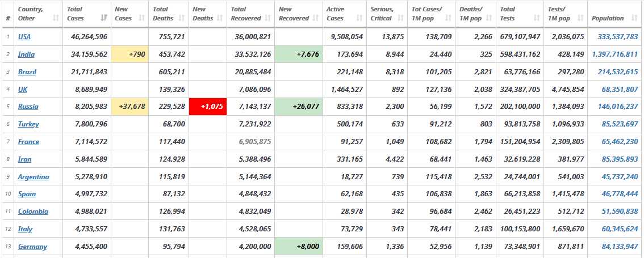
Task: Open Colombia population link 51,590,838
Action: point(620,212)
